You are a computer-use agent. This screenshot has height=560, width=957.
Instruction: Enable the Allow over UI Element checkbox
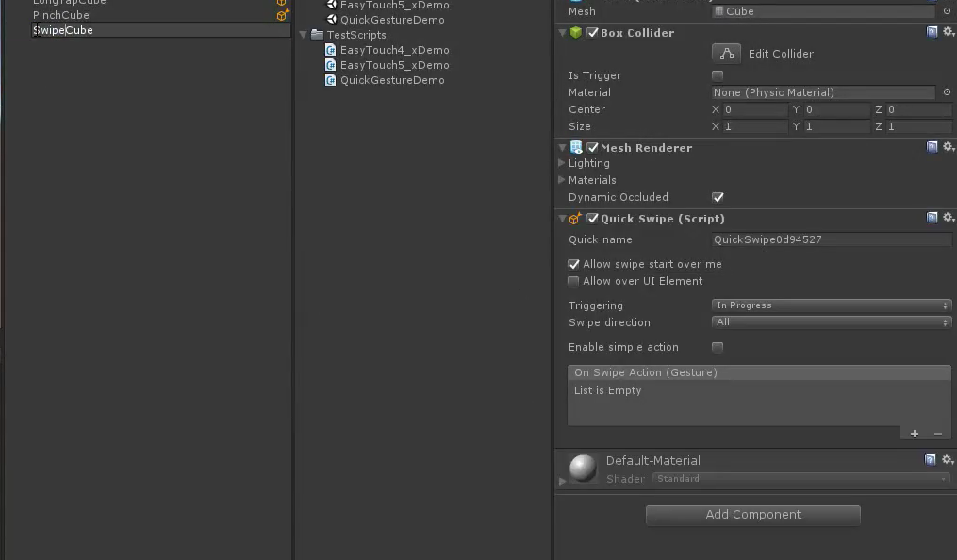click(x=574, y=281)
